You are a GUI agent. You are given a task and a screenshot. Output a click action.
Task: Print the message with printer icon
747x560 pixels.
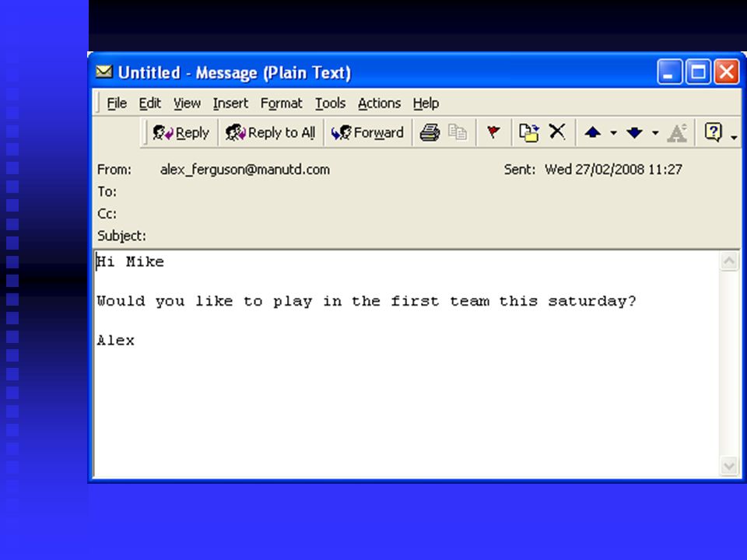pos(430,132)
